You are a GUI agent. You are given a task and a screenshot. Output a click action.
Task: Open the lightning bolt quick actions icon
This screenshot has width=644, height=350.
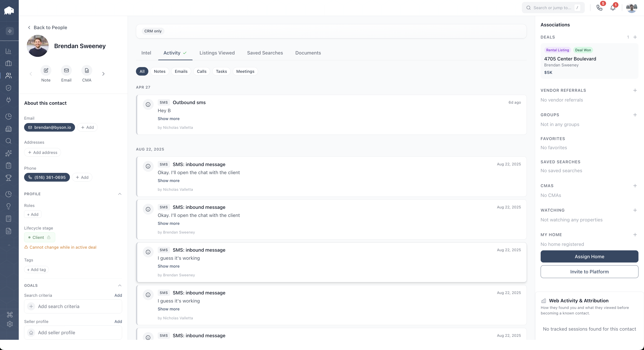coord(10,31)
